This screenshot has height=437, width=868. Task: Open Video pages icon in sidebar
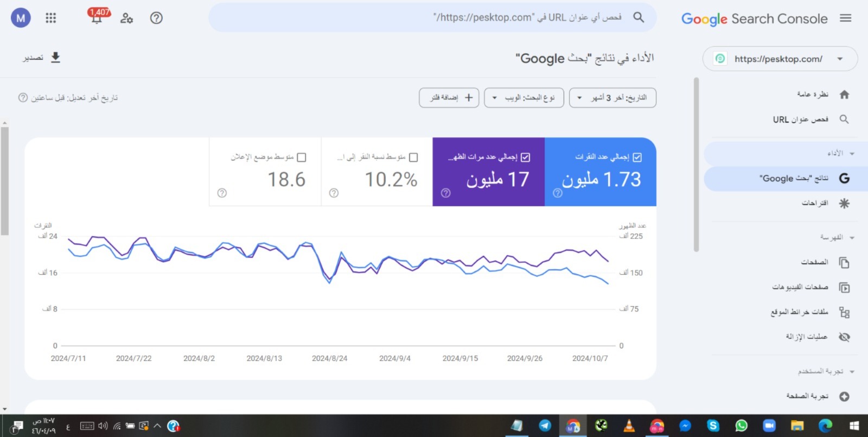pos(844,287)
